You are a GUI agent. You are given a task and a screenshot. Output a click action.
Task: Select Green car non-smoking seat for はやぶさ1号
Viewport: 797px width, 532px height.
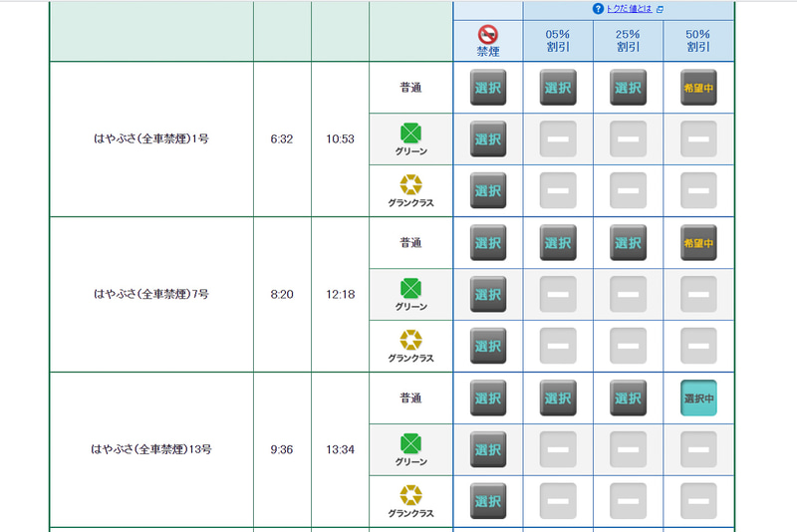point(488,138)
